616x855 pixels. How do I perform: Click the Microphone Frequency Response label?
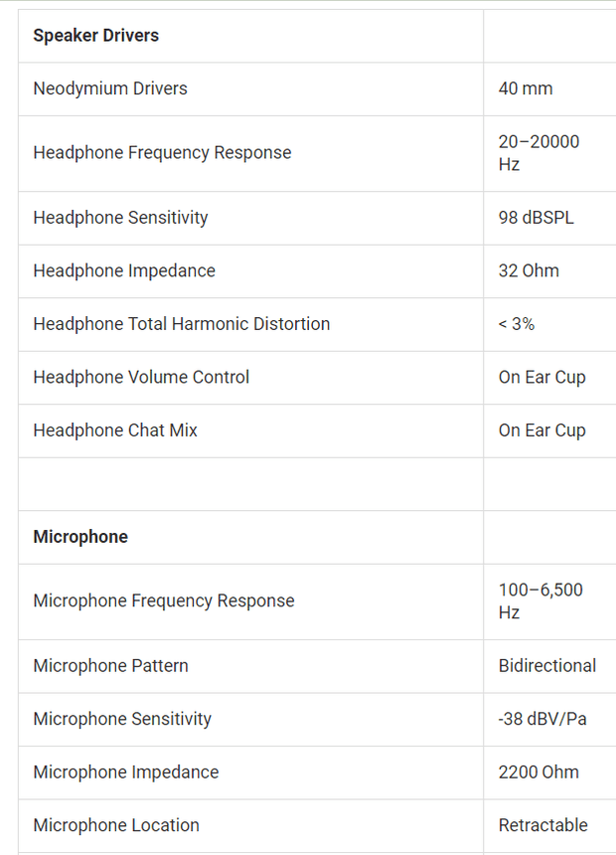(164, 600)
